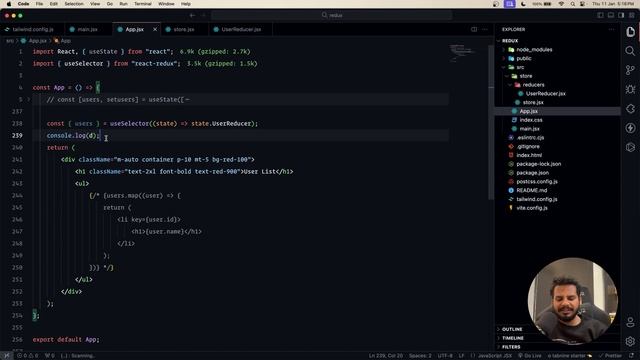This screenshot has width=640, height=360.
Task: Click the Go Live server button
Action: click(x=529, y=356)
